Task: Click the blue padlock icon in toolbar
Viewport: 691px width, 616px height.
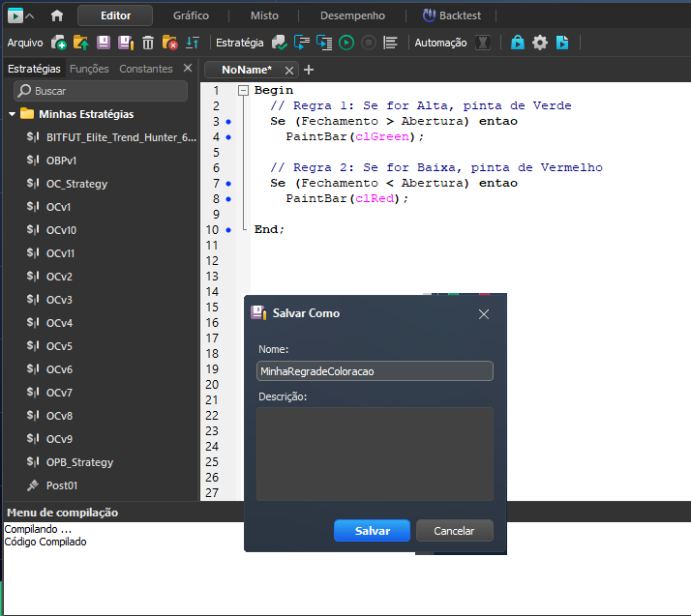Action: point(518,43)
